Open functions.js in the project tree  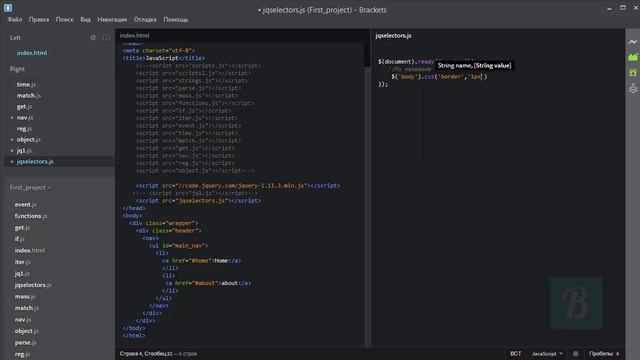tap(31, 216)
